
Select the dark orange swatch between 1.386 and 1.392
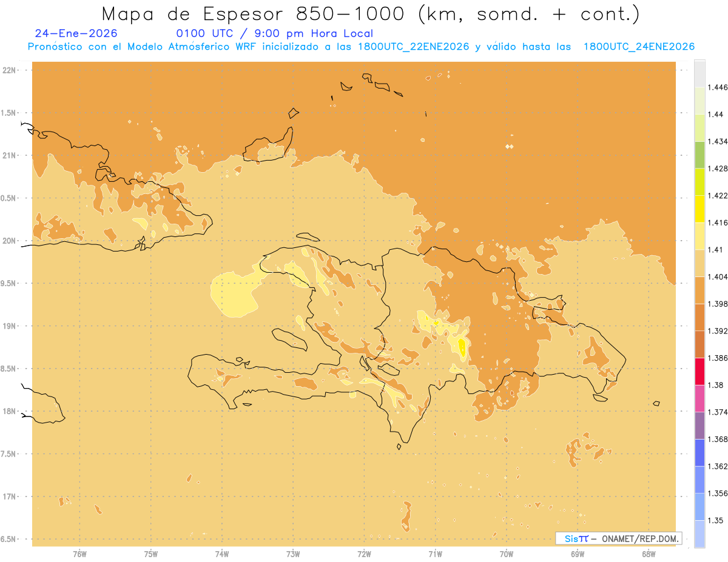click(699, 344)
